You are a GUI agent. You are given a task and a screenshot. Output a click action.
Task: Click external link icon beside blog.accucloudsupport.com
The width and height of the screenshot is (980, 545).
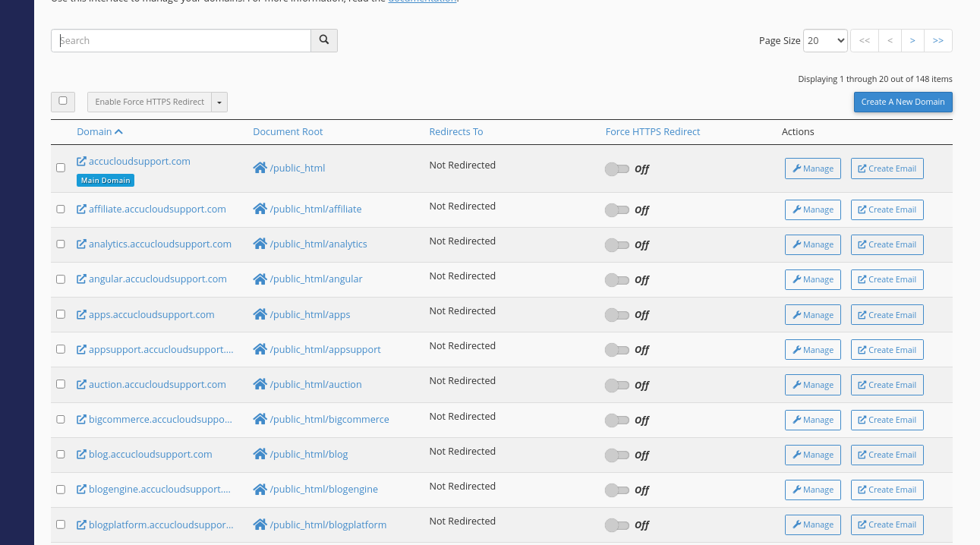(x=81, y=455)
